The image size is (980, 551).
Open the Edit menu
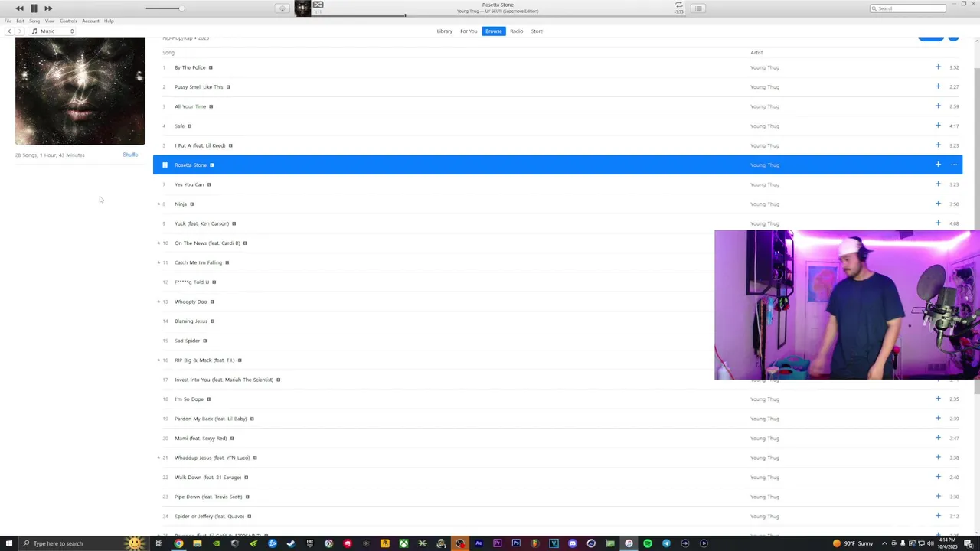[20, 21]
